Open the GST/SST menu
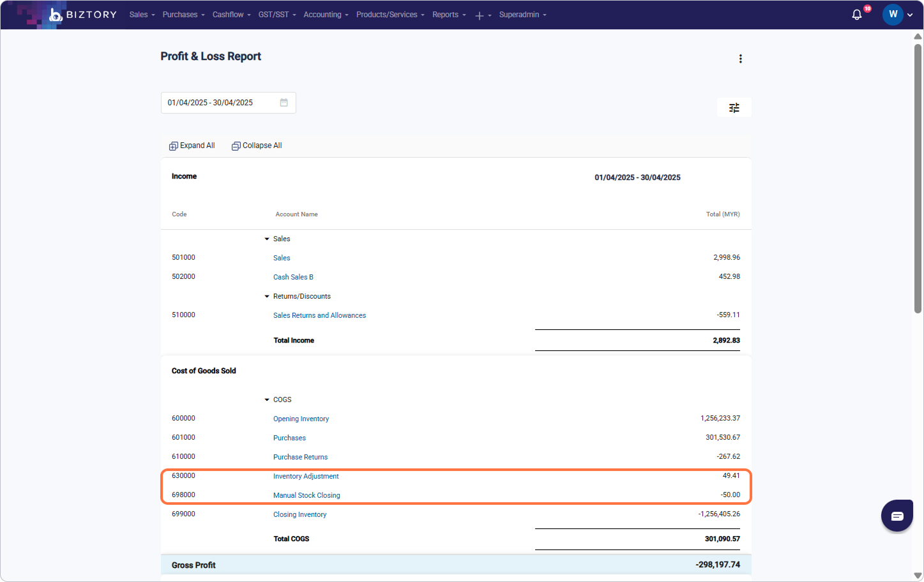 coord(277,15)
